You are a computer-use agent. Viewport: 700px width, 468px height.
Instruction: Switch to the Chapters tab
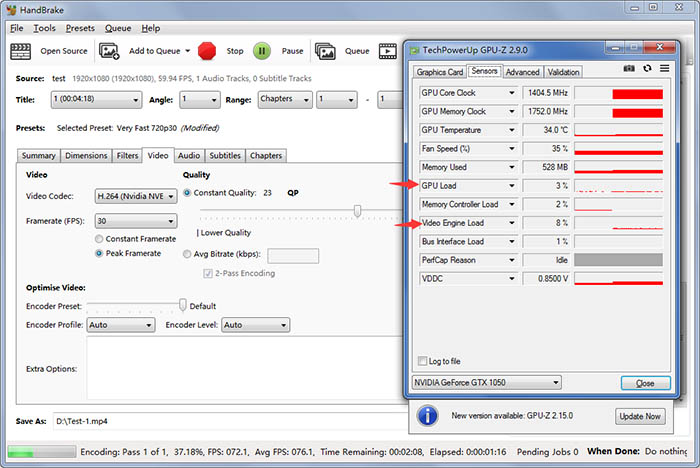click(266, 155)
